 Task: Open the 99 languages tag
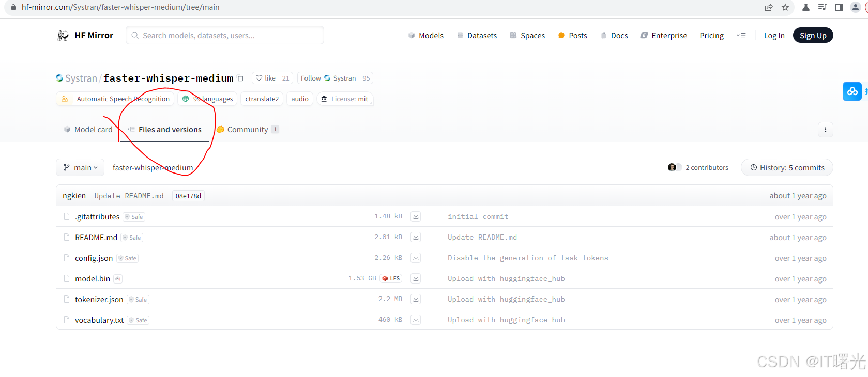[x=207, y=99]
